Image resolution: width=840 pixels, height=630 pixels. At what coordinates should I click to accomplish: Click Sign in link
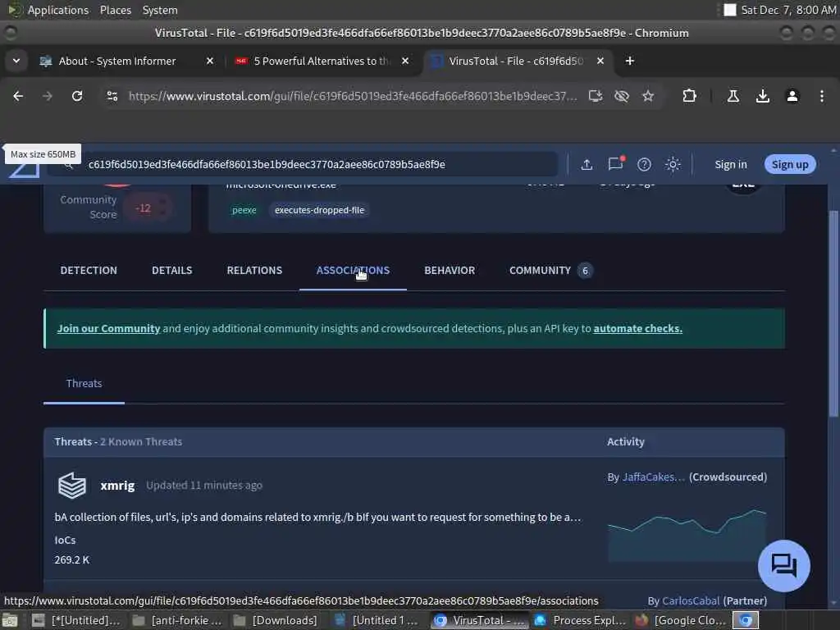tap(731, 164)
